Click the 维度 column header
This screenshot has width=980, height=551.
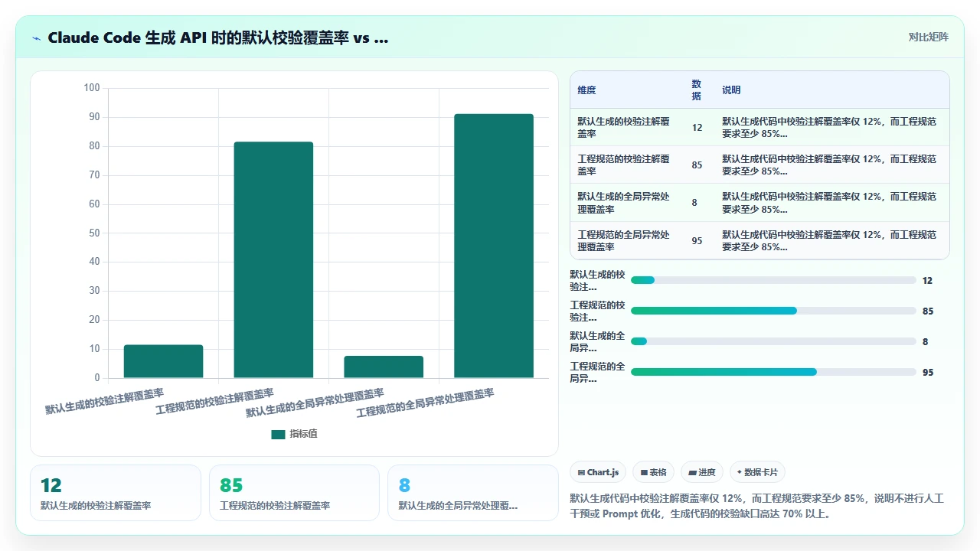586,90
